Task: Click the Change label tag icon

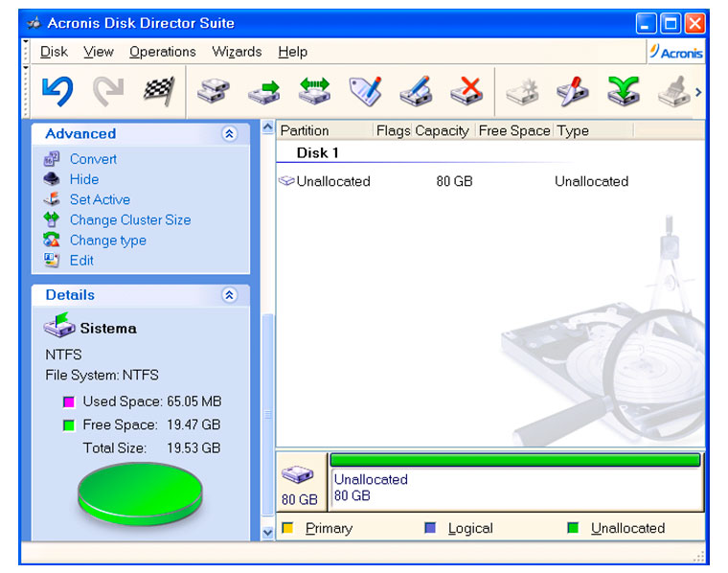Action: (365, 91)
